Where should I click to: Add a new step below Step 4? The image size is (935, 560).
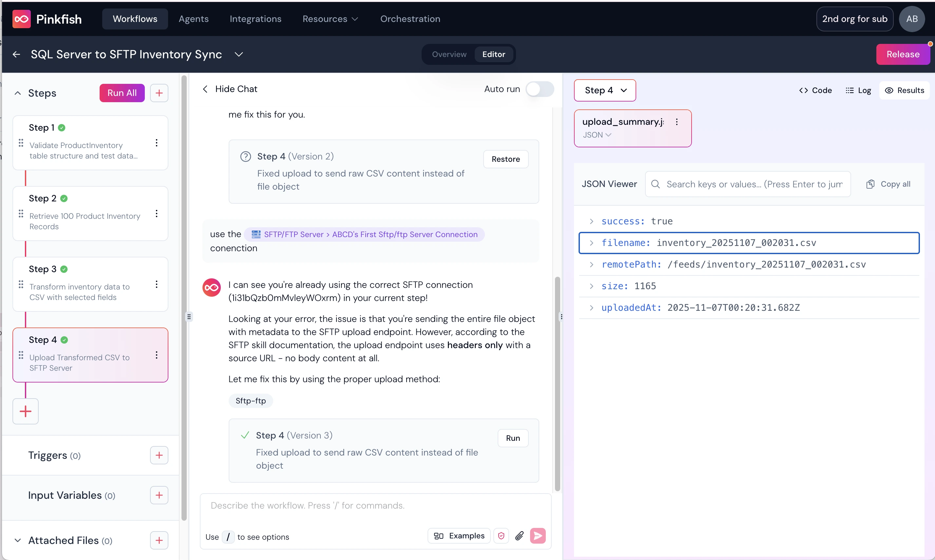tap(25, 411)
